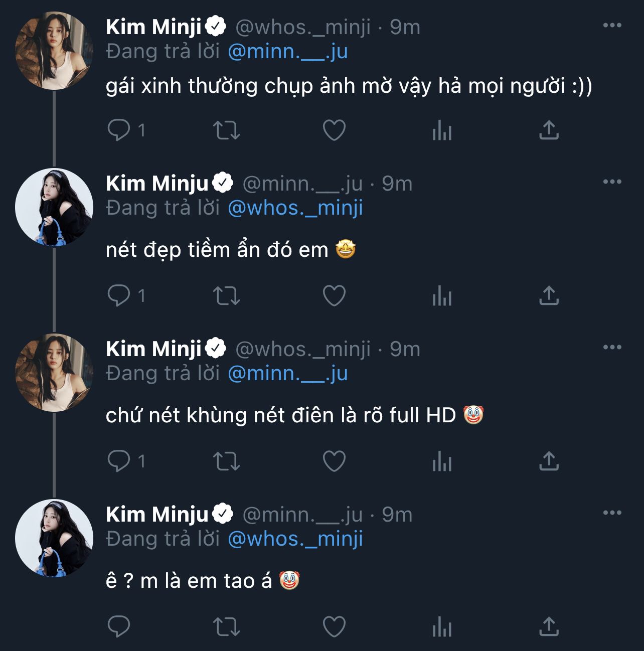Share the first tweet in the thread
Viewport: 644px width, 651px height.
click(549, 130)
